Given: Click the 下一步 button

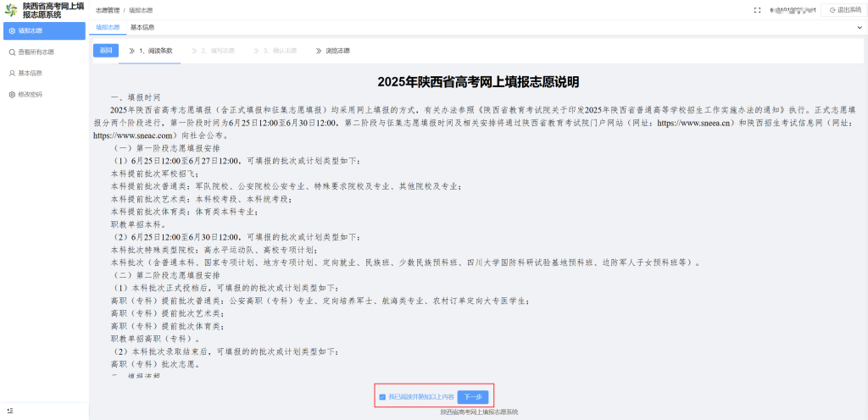Looking at the screenshot, I should (473, 396).
